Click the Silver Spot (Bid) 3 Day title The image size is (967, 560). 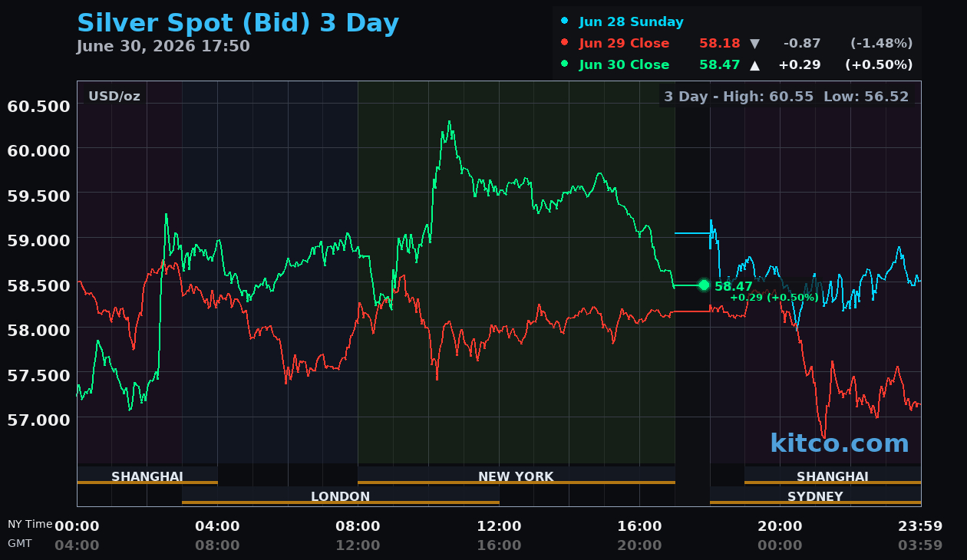click(x=238, y=23)
